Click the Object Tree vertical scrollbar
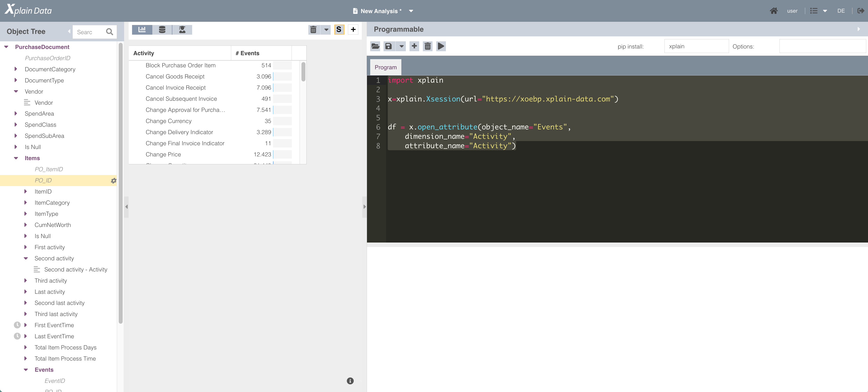Image resolution: width=868 pixels, height=392 pixels. pos(121,183)
